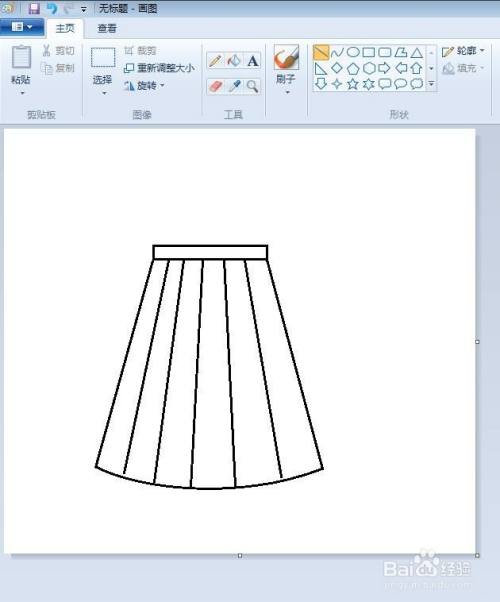500x602 pixels.
Task: Open the Paint file menu button
Action: click(x=22, y=27)
